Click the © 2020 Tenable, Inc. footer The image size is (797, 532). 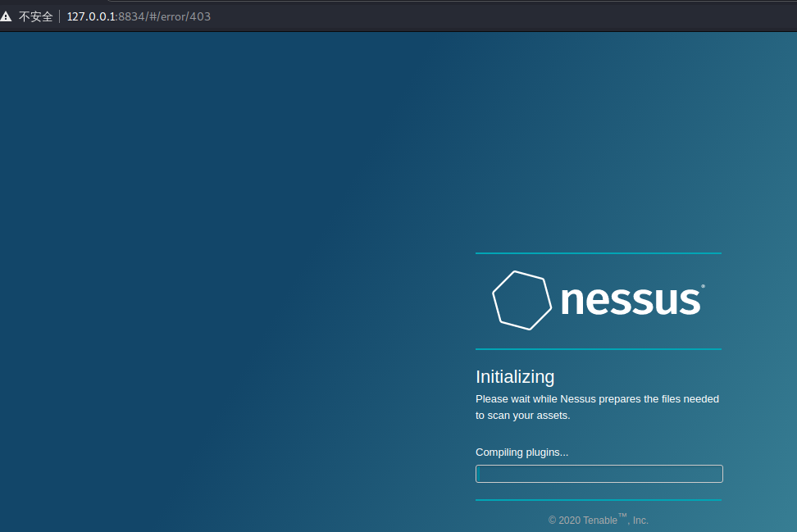[599, 520]
